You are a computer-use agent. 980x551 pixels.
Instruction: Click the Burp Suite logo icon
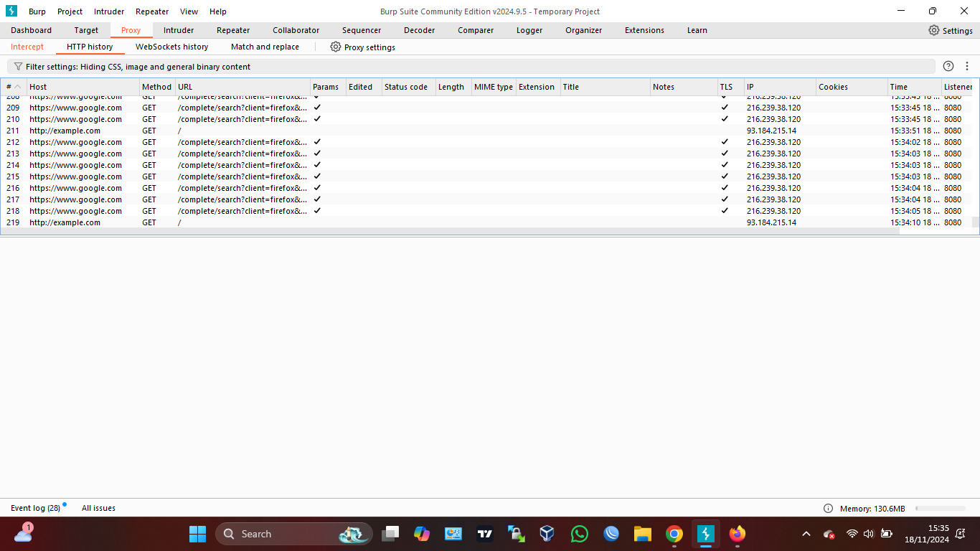11,11
